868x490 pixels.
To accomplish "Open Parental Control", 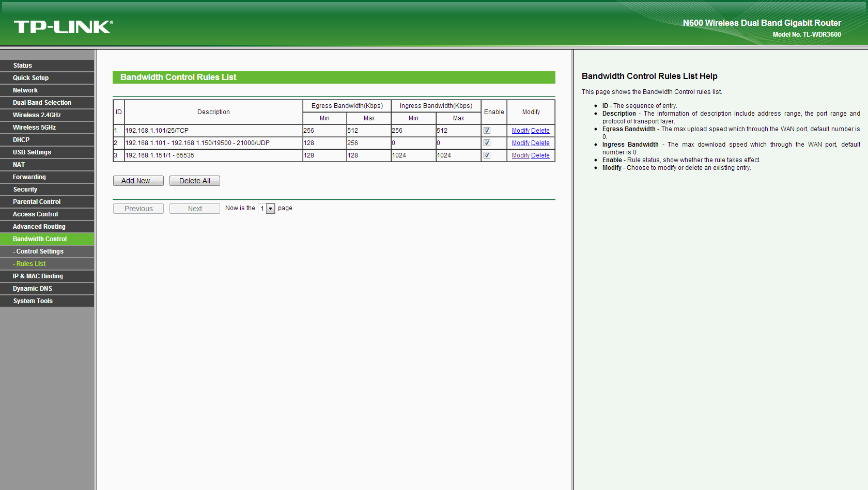I will (x=47, y=202).
